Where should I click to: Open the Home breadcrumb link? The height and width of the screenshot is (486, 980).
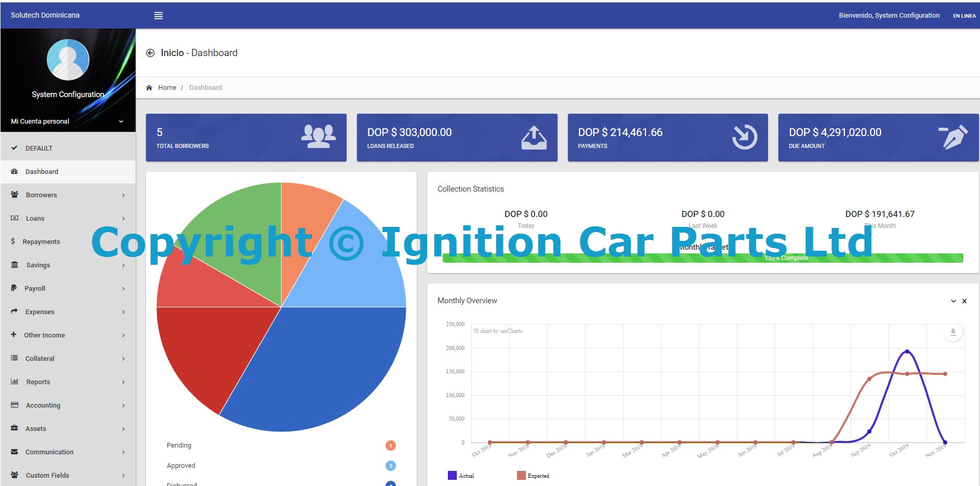[167, 88]
